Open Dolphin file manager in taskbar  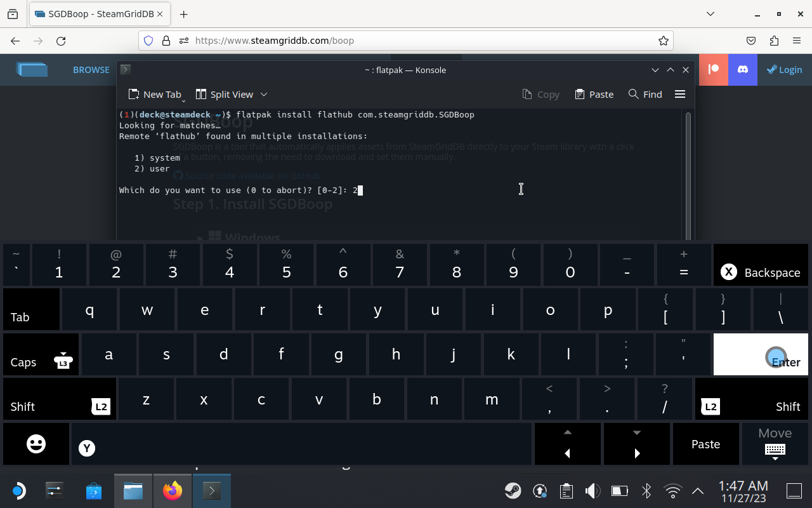[x=133, y=491]
